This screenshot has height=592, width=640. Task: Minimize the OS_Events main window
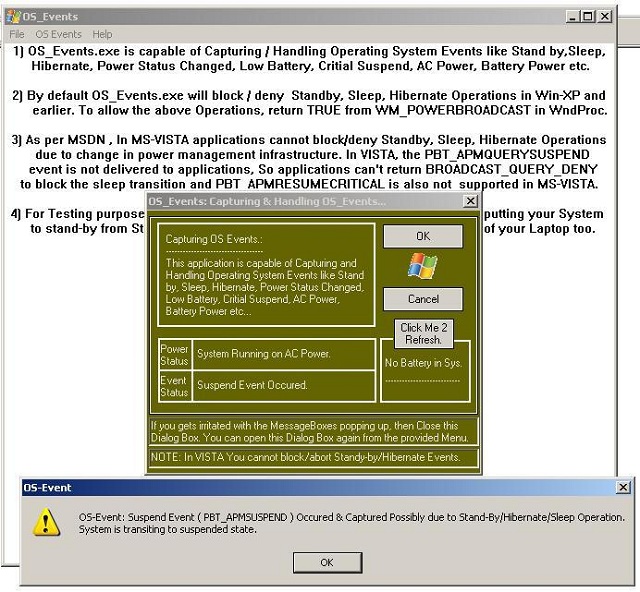point(573,17)
